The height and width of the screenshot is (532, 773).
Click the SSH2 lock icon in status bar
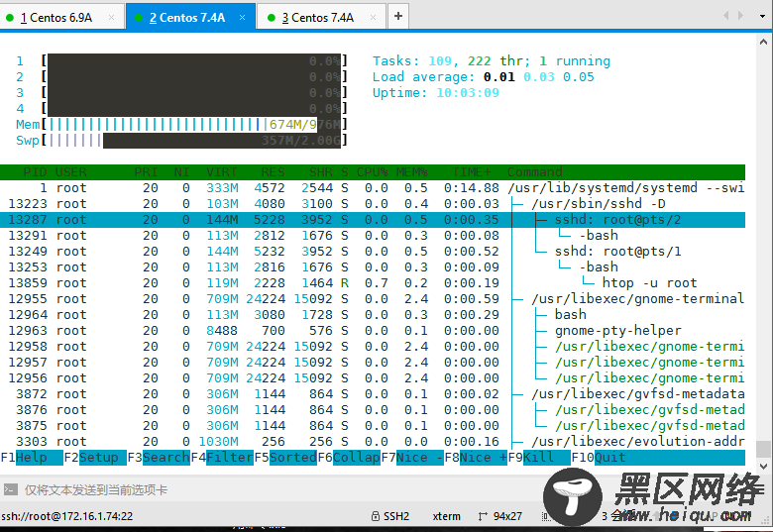point(376,516)
